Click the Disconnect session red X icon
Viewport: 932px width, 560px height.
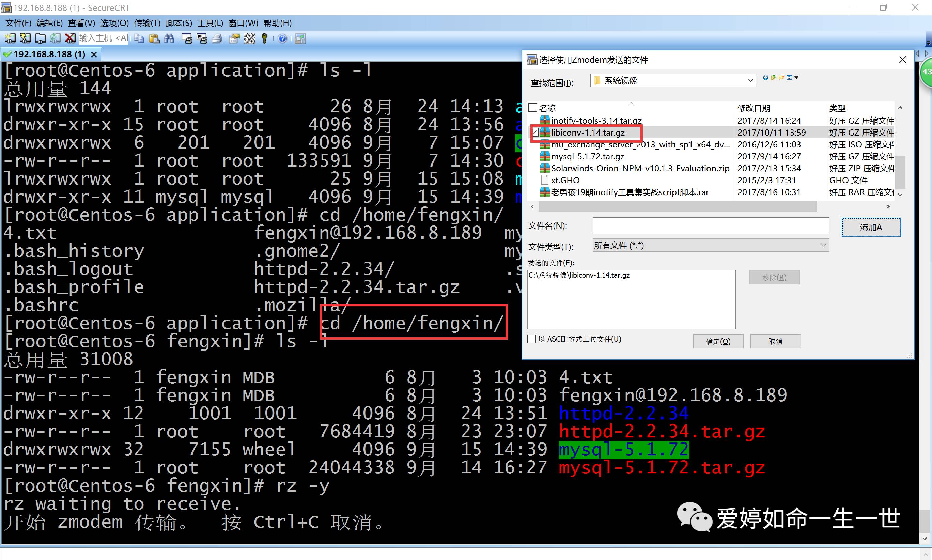(x=70, y=38)
